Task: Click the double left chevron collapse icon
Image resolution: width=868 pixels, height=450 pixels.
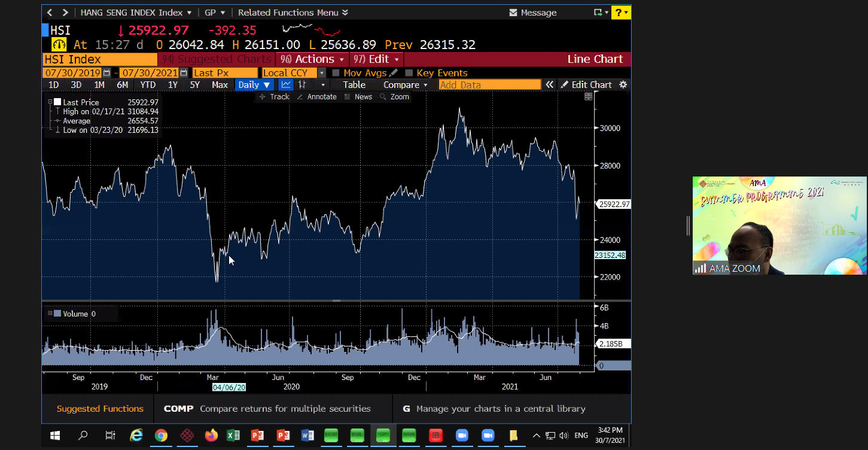Action: tap(549, 85)
